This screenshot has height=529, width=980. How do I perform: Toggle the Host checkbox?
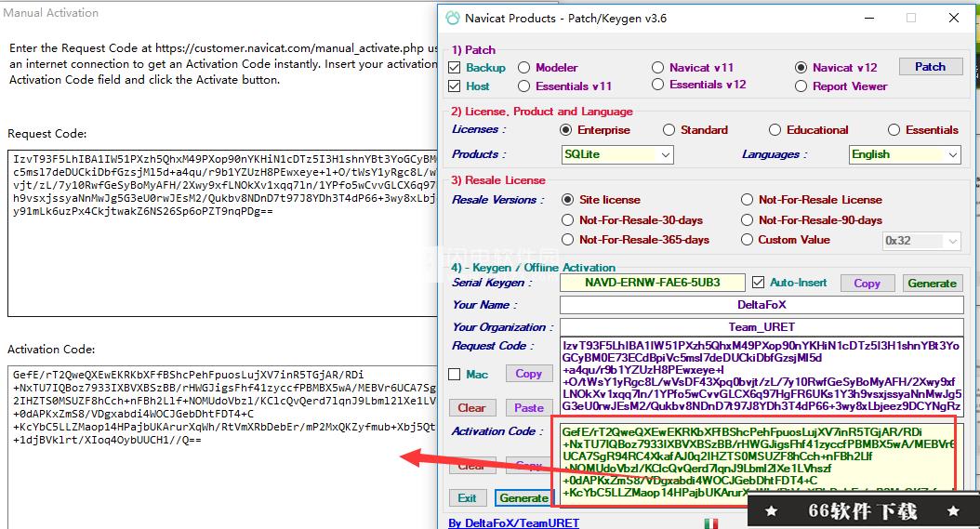[455, 86]
